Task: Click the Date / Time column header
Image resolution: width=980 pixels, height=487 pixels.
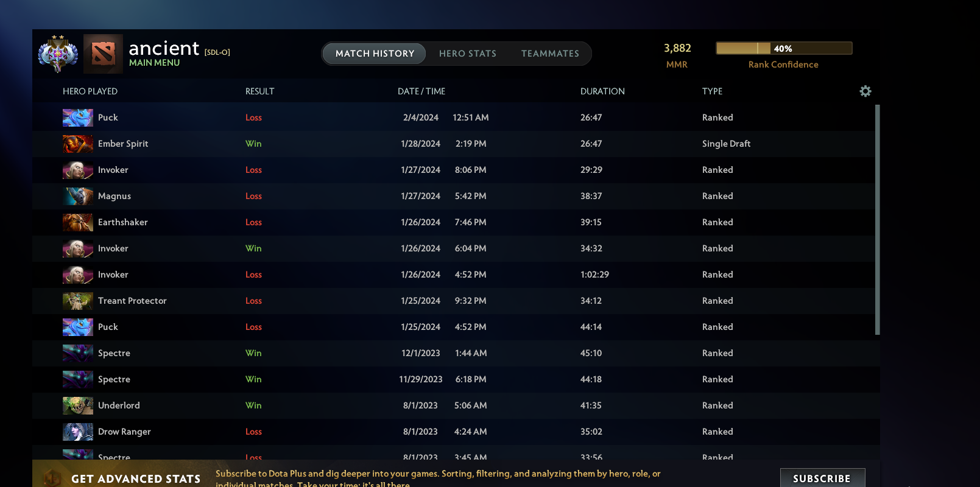Action: click(x=421, y=91)
